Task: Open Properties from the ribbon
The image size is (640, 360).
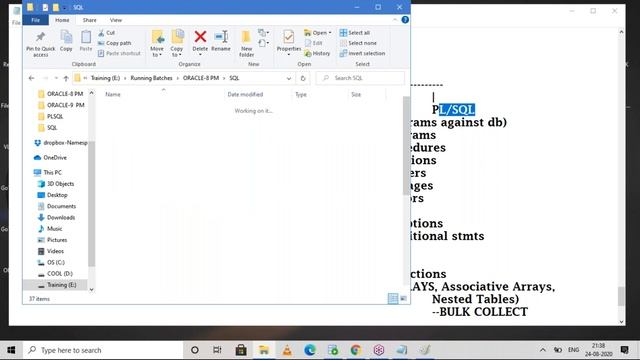Action: click(289, 43)
